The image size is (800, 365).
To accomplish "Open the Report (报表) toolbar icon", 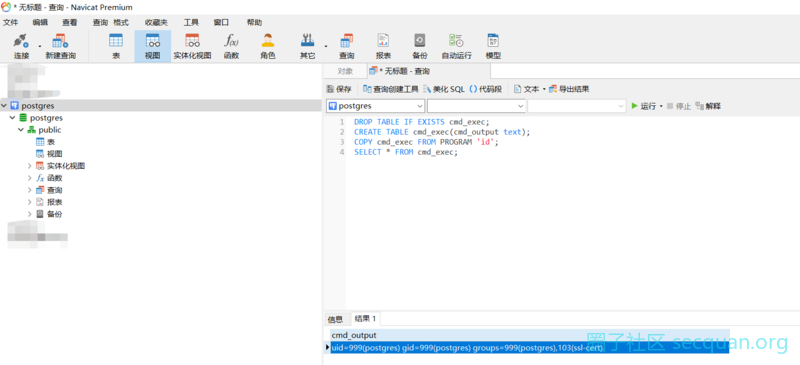I will 383,47.
